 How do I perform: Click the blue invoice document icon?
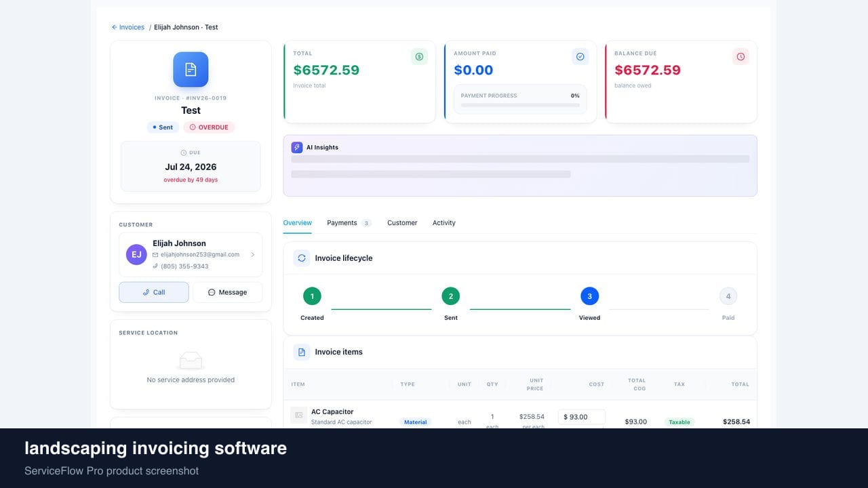pyautogui.click(x=191, y=70)
